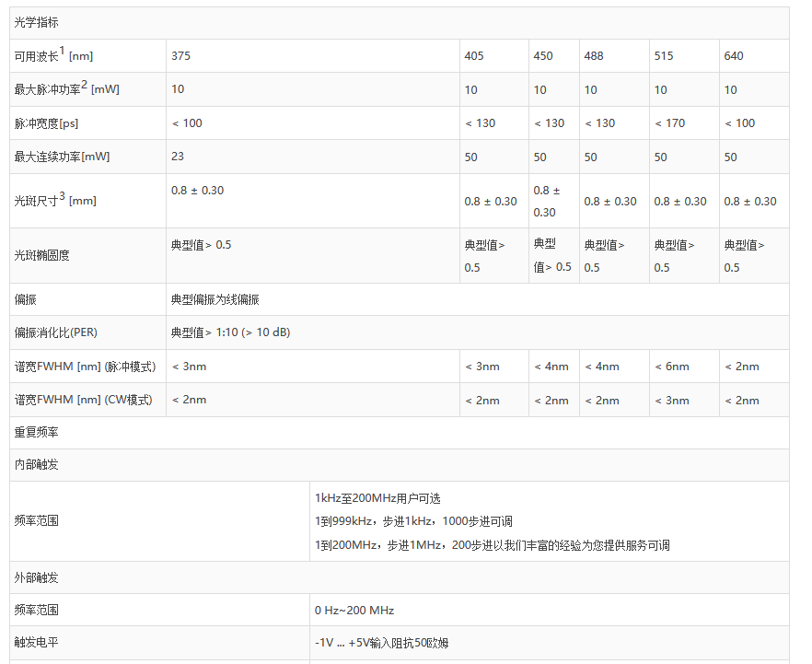Select the 外部触发 subsection header
The width and height of the screenshot is (812, 664).
tap(36, 577)
